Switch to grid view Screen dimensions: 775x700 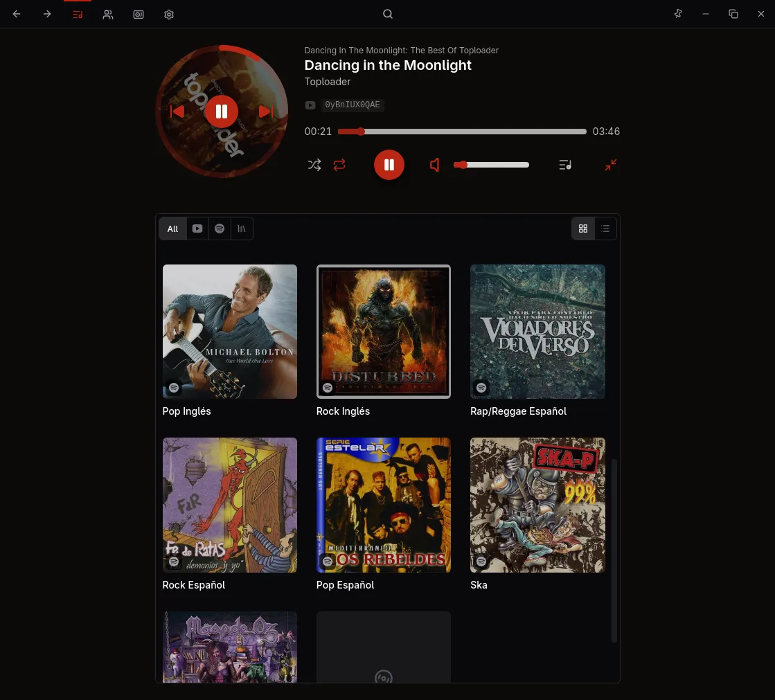tap(583, 228)
